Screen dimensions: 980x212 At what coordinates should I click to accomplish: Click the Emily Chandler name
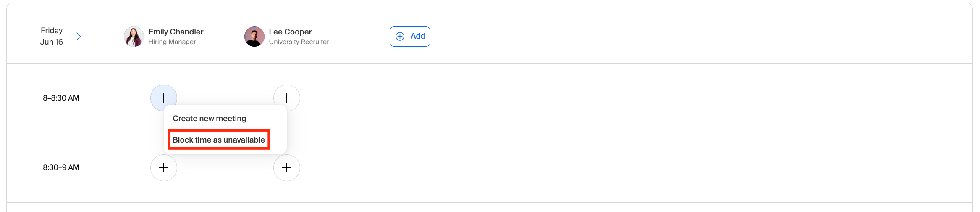(176, 32)
